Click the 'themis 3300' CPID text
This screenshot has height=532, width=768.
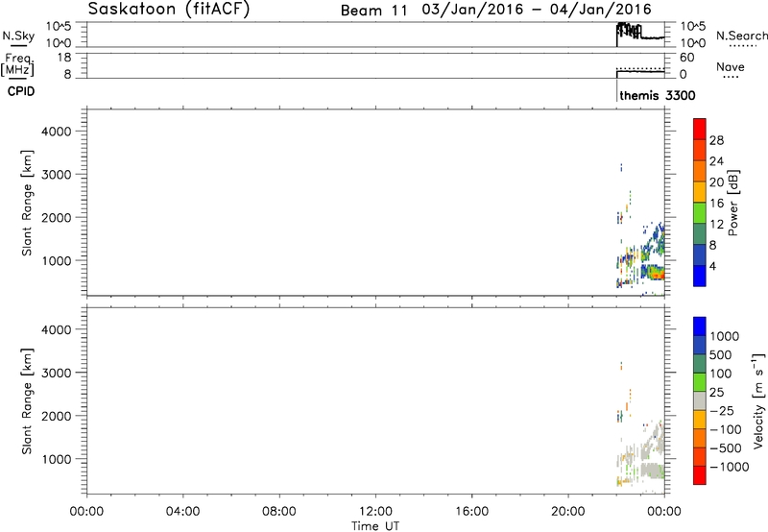tap(658, 95)
